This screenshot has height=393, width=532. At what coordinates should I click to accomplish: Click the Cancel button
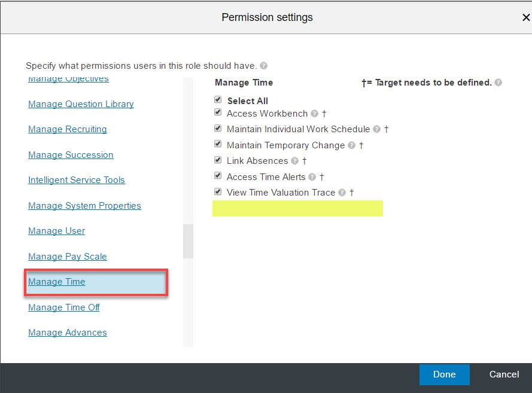coord(504,374)
